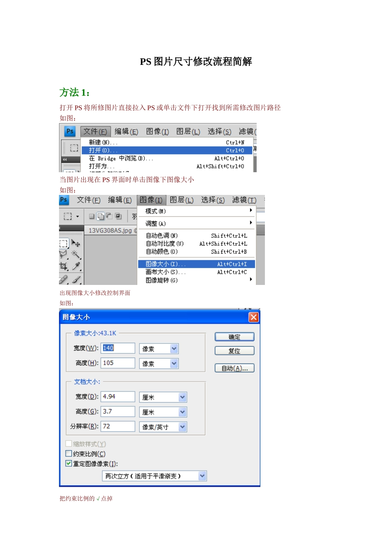Choose 图像大小(I)... from the 图像 menu
This screenshot has width=392, height=555.
[197, 264]
